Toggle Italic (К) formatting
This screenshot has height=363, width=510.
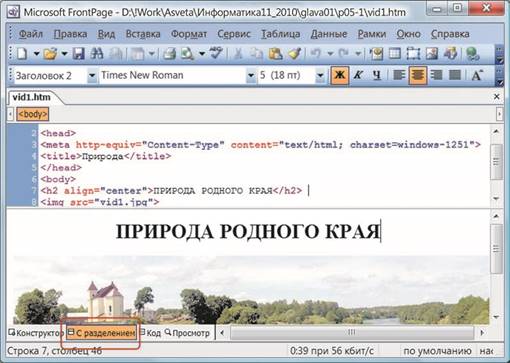[x=358, y=75]
